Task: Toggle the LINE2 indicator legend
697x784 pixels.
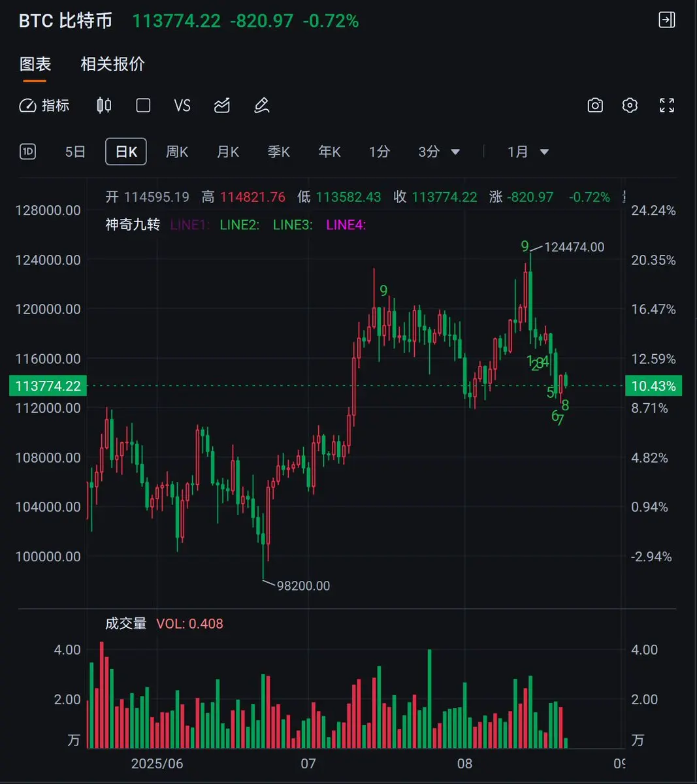Action: pyautogui.click(x=240, y=225)
